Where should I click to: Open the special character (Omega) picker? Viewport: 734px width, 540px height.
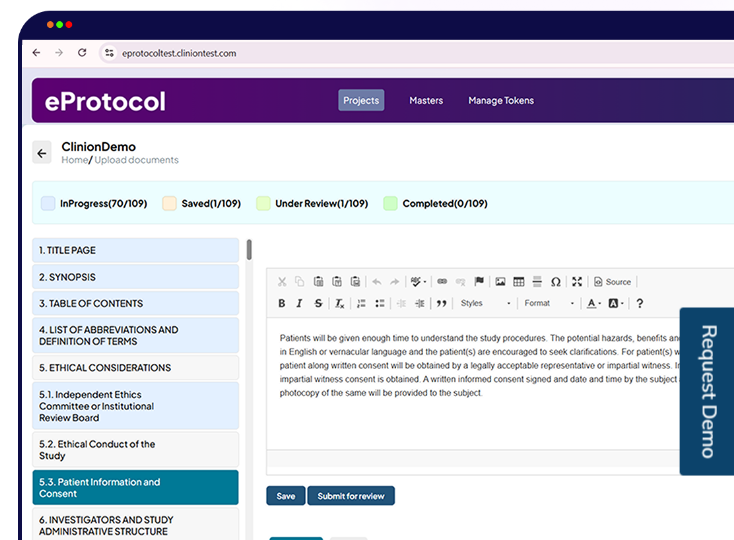tap(556, 282)
